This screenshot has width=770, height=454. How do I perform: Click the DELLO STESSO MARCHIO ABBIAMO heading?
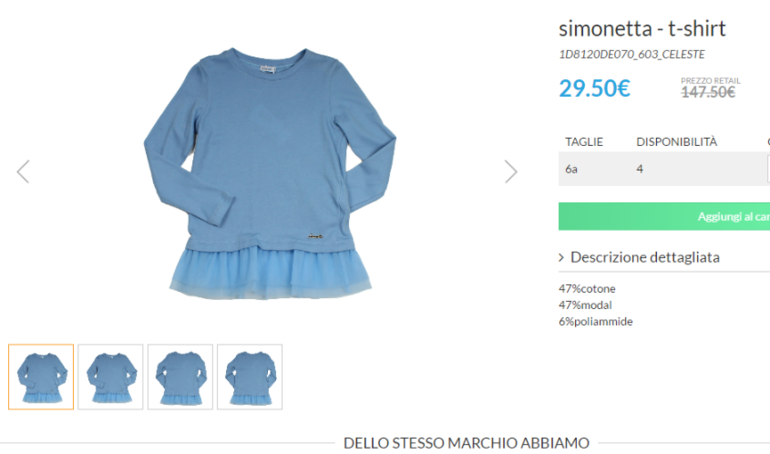[x=466, y=443]
